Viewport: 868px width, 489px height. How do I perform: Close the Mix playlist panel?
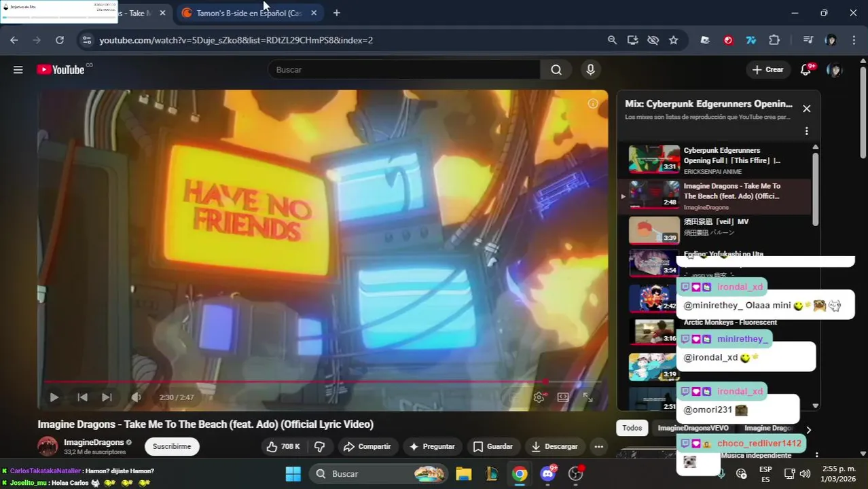point(806,109)
